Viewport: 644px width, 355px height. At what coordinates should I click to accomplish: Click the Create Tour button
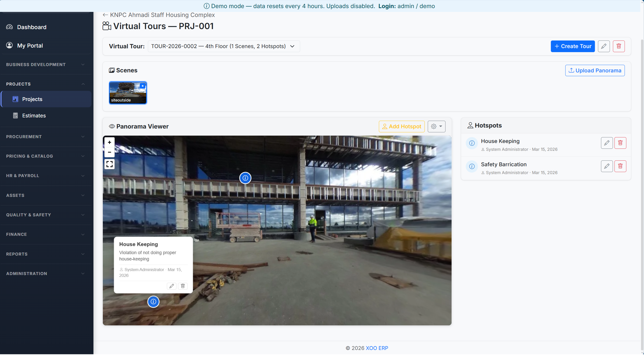573,46
